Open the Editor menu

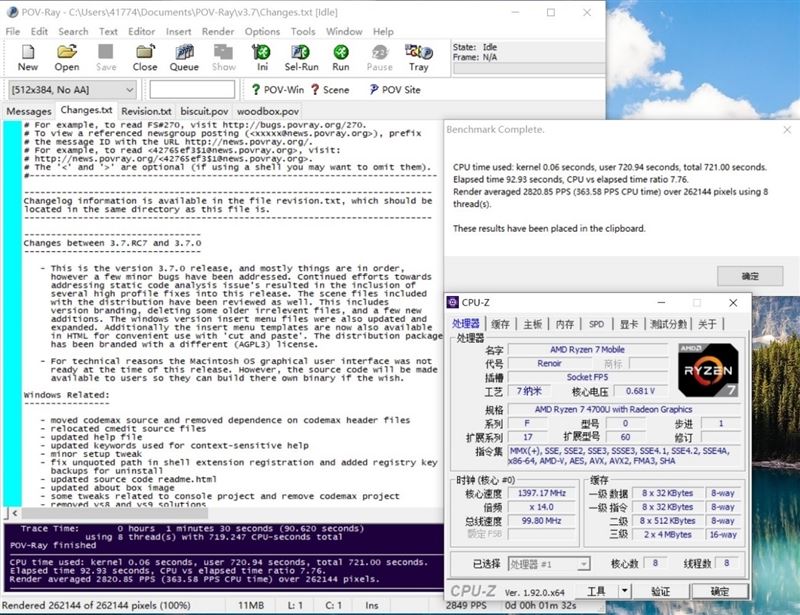[x=142, y=32]
